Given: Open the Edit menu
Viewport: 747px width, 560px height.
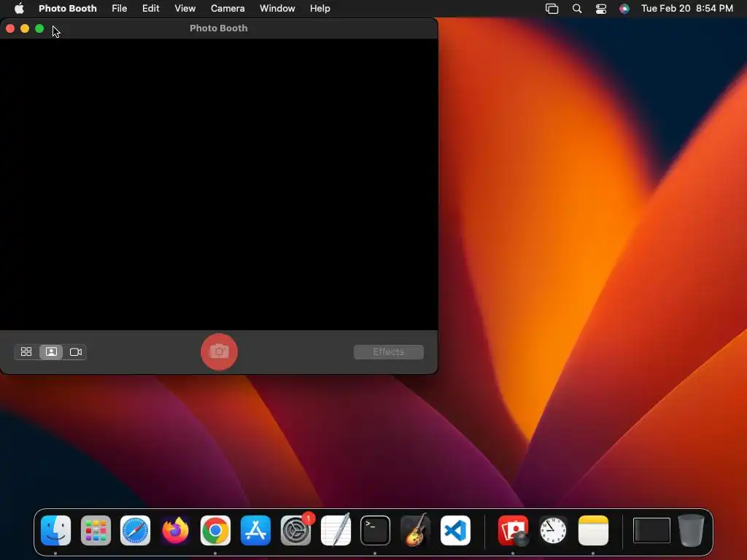Looking at the screenshot, I should pos(150,8).
